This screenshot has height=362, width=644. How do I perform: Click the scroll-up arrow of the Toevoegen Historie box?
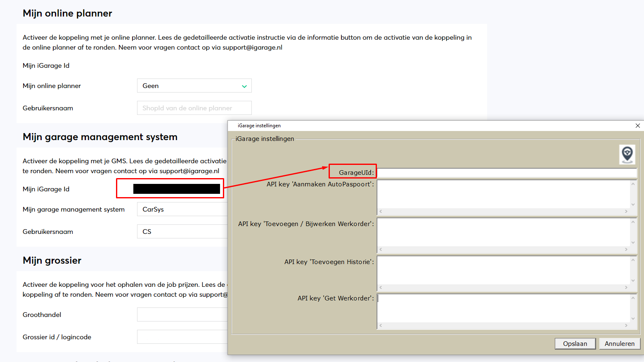633,260
